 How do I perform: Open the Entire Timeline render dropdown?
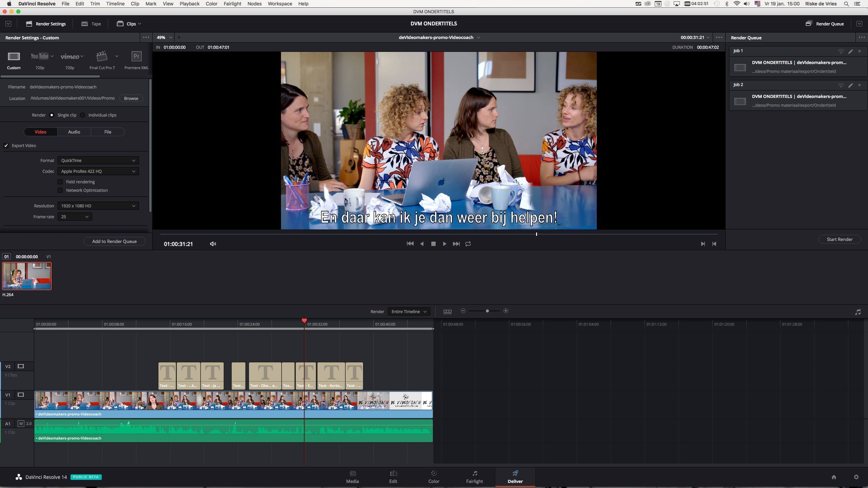[409, 311]
